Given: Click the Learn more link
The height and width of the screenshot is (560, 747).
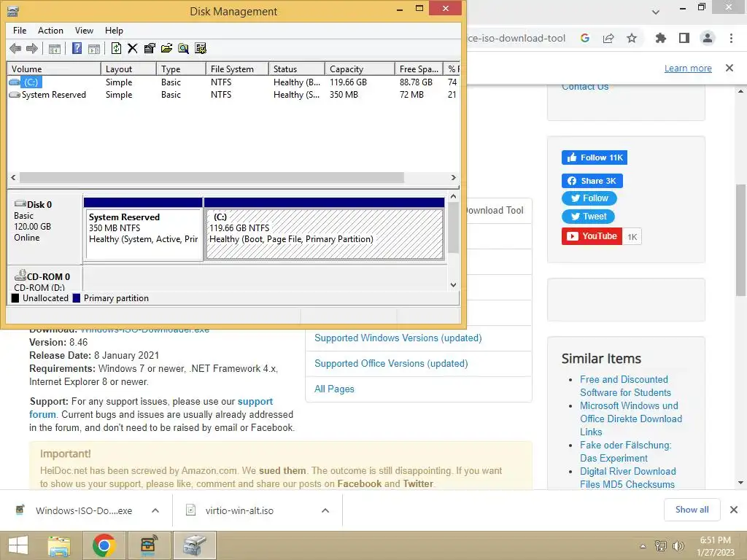Looking at the screenshot, I should 688,68.
